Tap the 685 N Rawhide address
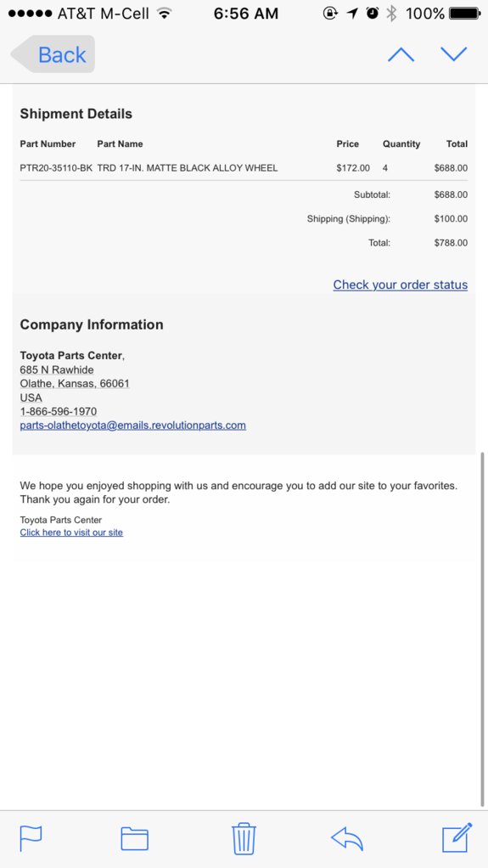Viewport: 488px width, 868px height. click(x=56, y=369)
